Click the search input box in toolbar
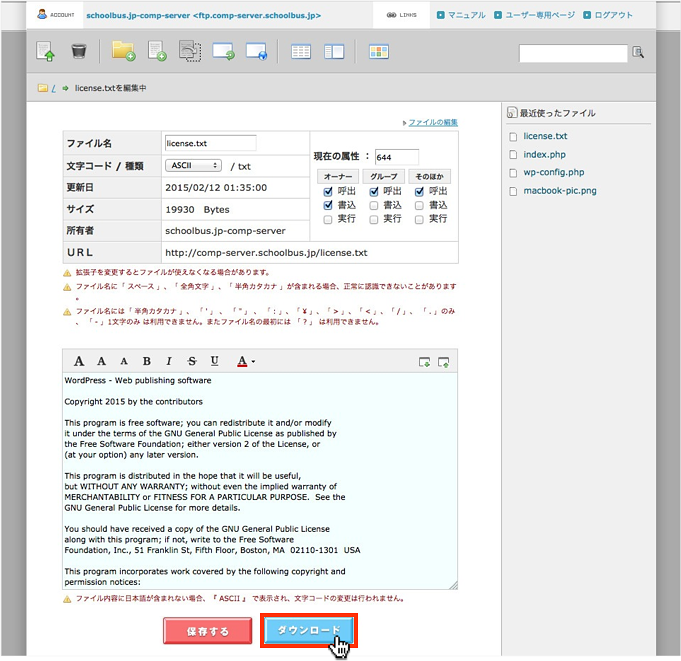This screenshot has height=661, width=681. point(573,53)
